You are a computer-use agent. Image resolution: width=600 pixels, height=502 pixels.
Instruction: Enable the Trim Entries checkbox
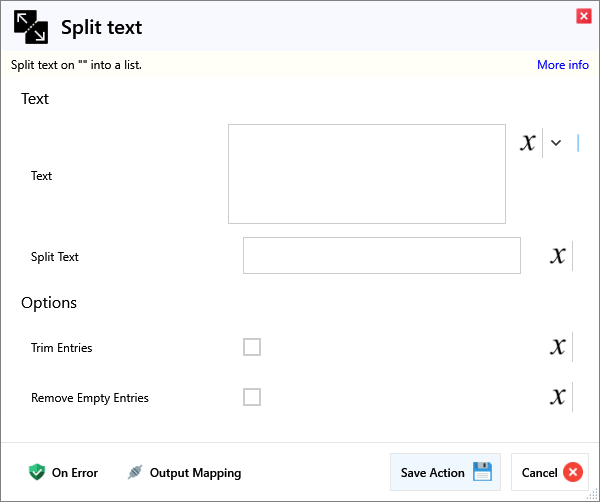tap(252, 347)
